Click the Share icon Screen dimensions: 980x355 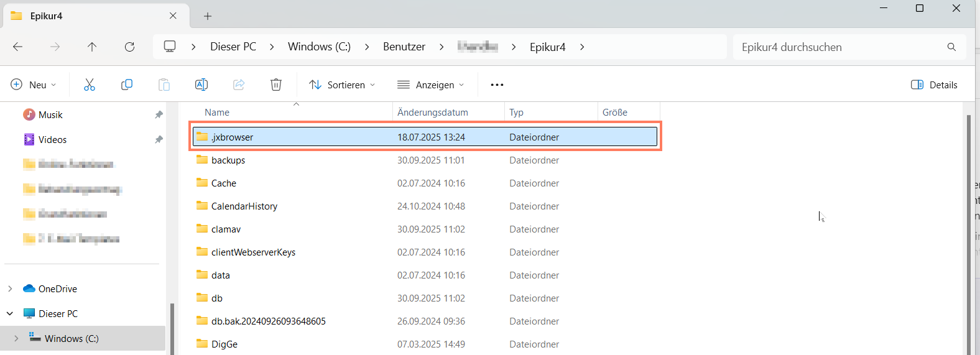[239, 85]
